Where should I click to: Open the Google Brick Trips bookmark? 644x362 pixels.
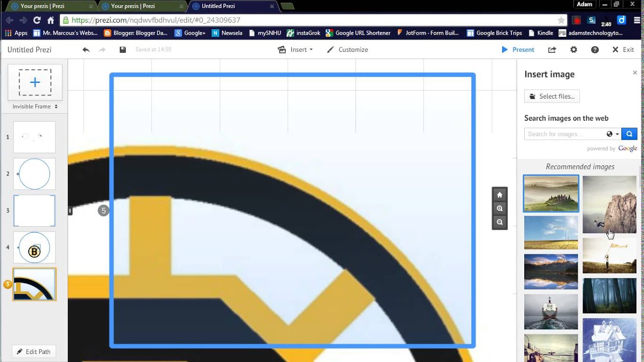(495, 33)
